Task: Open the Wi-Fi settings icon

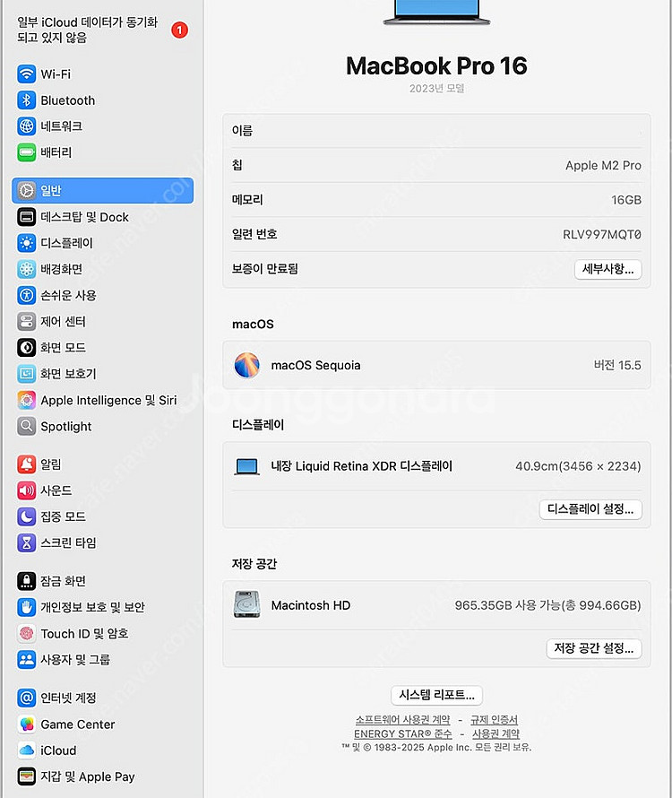Action: coord(27,74)
